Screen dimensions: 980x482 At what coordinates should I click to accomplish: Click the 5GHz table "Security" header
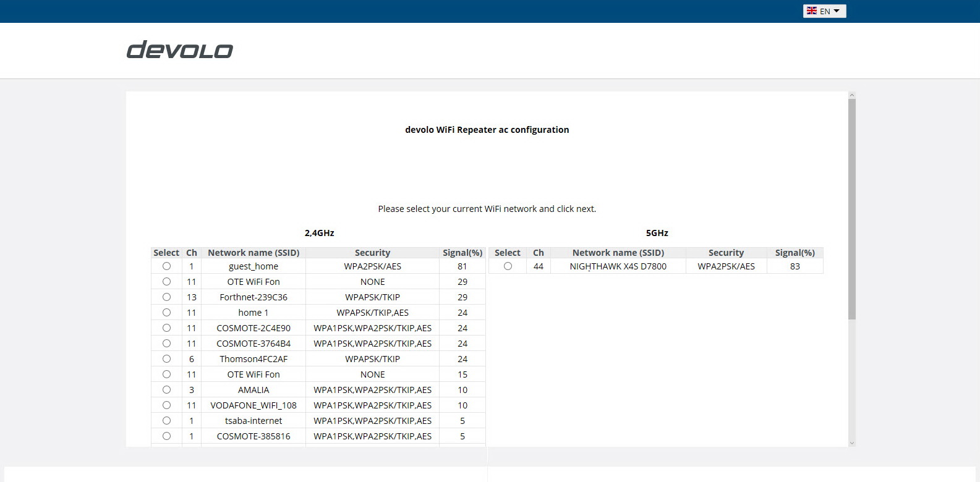(726, 253)
